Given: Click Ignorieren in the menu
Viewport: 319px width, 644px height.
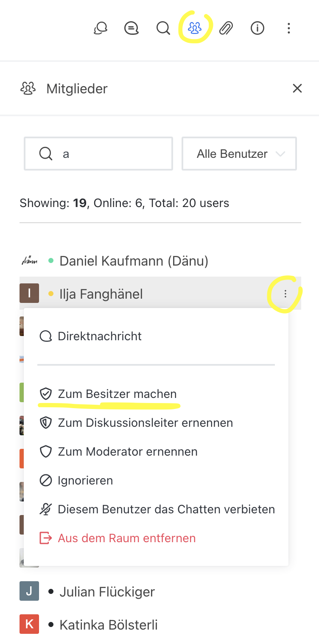Looking at the screenshot, I should (85, 481).
